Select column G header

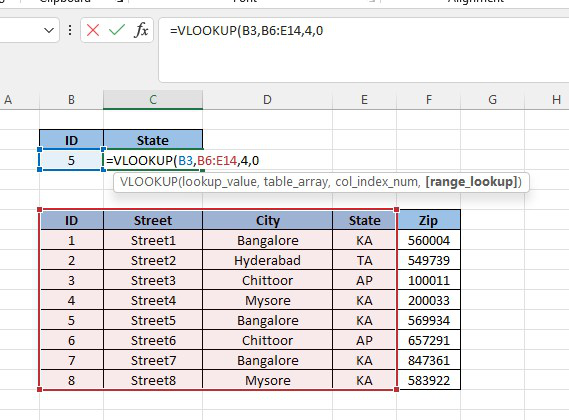492,99
